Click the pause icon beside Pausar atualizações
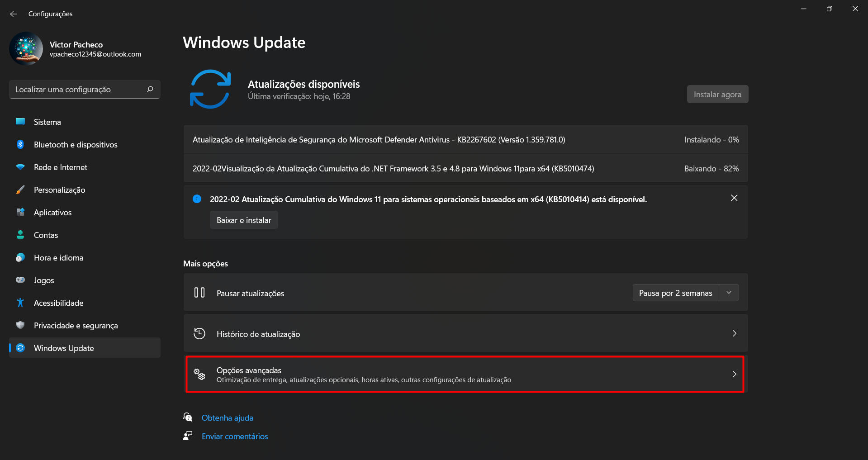868x460 pixels. (x=199, y=293)
